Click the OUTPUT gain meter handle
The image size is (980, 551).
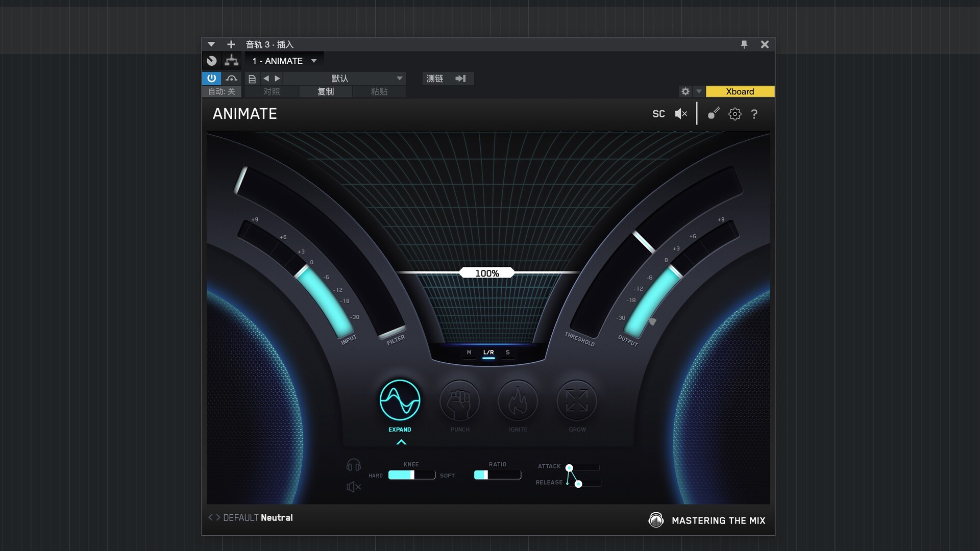(x=676, y=272)
